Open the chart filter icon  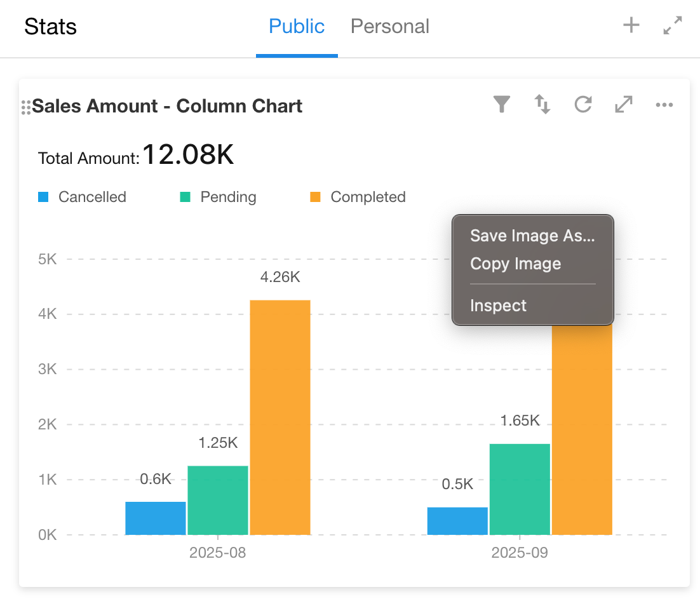click(502, 105)
